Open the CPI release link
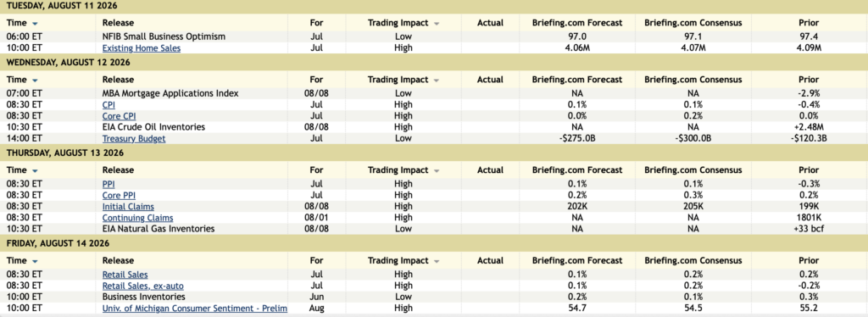The width and height of the screenshot is (868, 317). (x=108, y=104)
